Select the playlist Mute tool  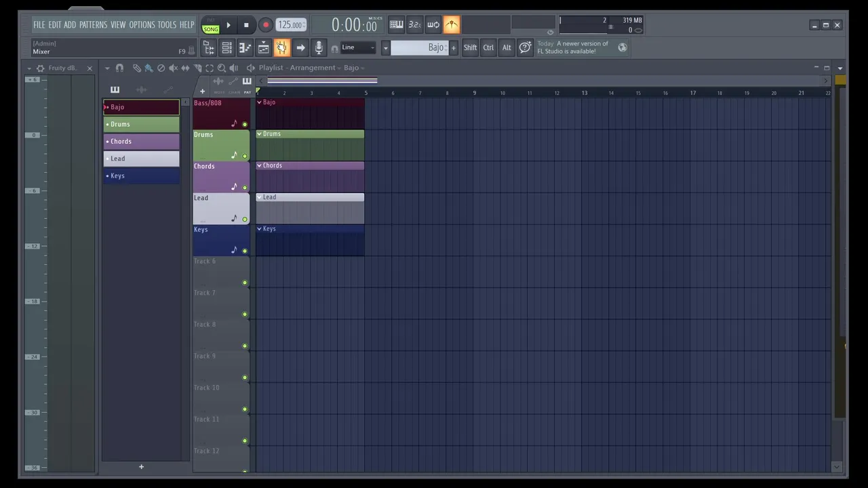pyautogui.click(x=173, y=68)
